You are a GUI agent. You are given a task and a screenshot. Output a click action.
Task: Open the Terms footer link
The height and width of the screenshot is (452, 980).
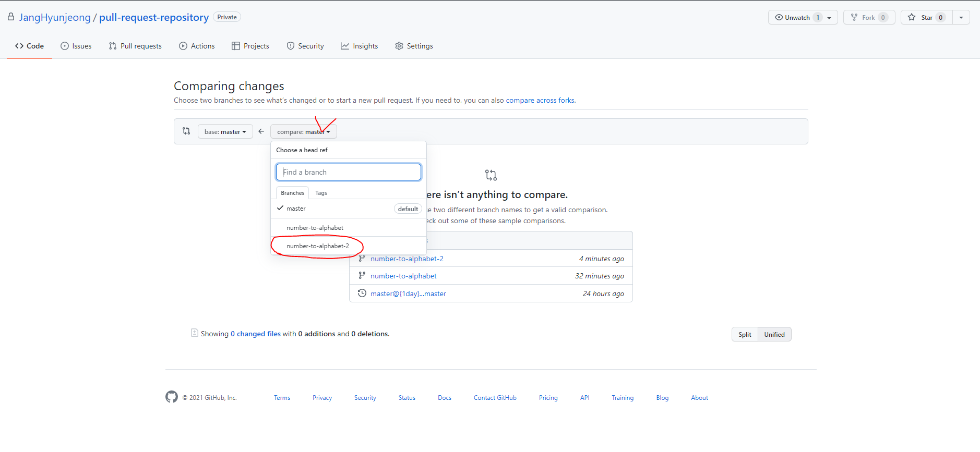pyautogui.click(x=282, y=398)
